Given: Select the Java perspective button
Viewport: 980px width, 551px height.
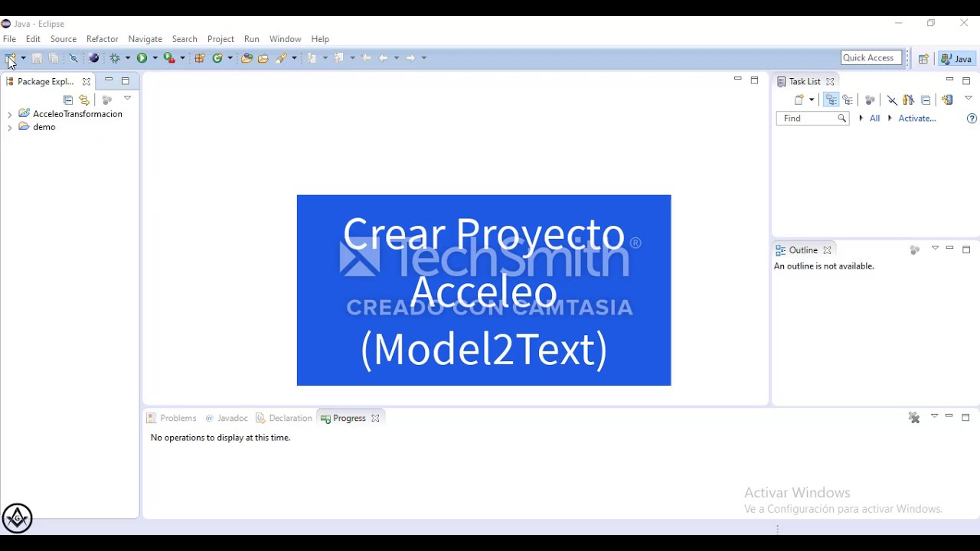Looking at the screenshot, I should pos(957,59).
